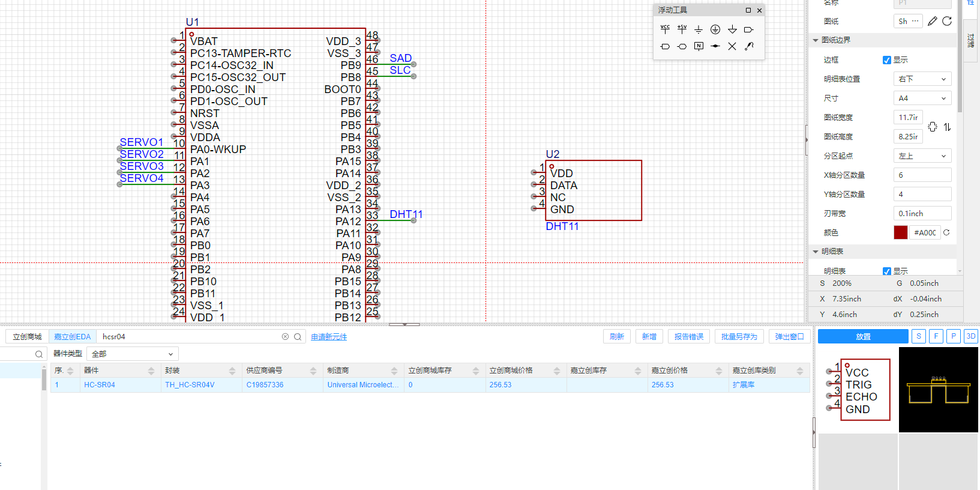The width and height of the screenshot is (980, 490).
Task: Click the pencil edit icon beside 图纸
Action: pos(932,21)
